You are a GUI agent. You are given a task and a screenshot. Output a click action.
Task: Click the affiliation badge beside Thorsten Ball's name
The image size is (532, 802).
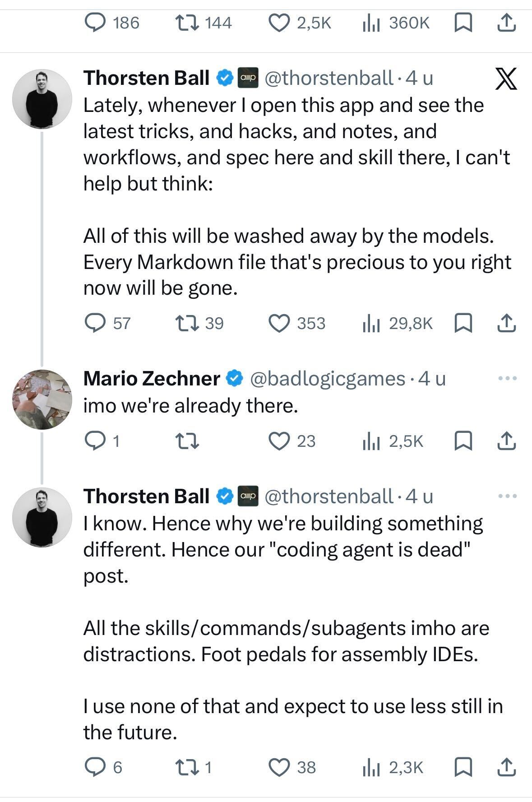coord(247,78)
